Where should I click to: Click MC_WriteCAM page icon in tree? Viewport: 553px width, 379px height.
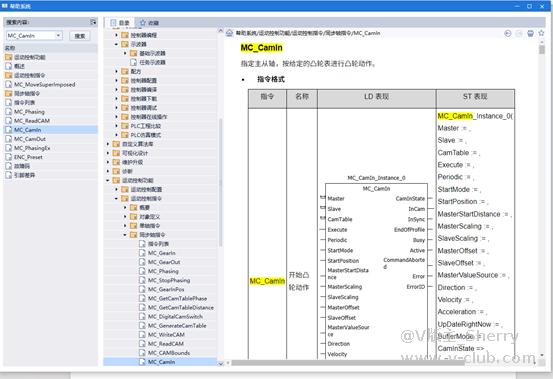tap(142, 335)
